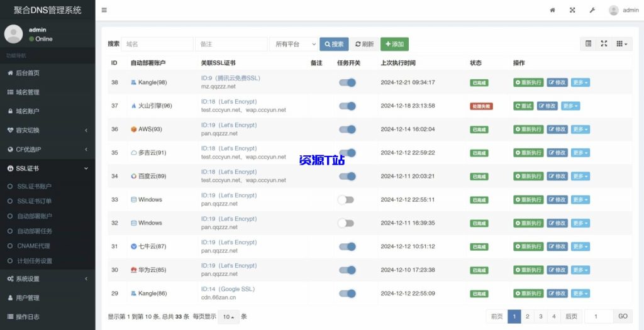
Task: Click the table view toggle icon
Action: (588, 44)
